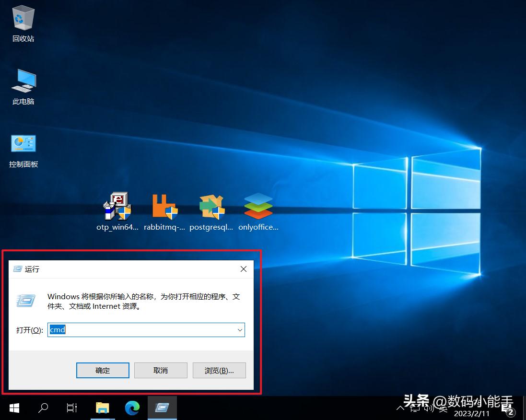The image size is (526, 420).
Task: Close the 运行 dialog window
Action: tap(244, 269)
